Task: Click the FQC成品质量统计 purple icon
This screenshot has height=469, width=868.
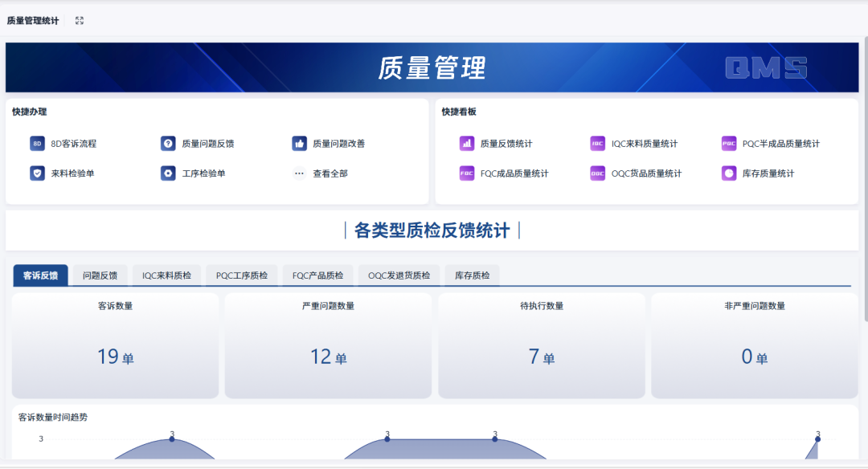Action: click(x=467, y=173)
